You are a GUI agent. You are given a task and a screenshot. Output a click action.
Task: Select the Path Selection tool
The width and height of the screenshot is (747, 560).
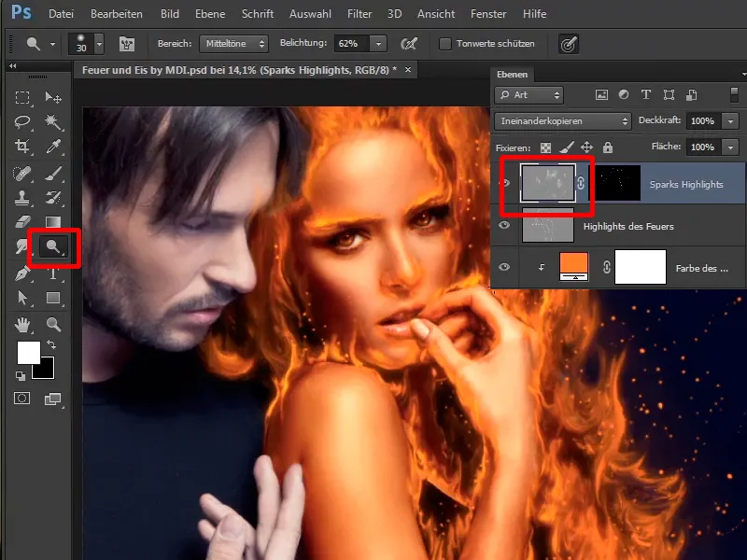21,298
